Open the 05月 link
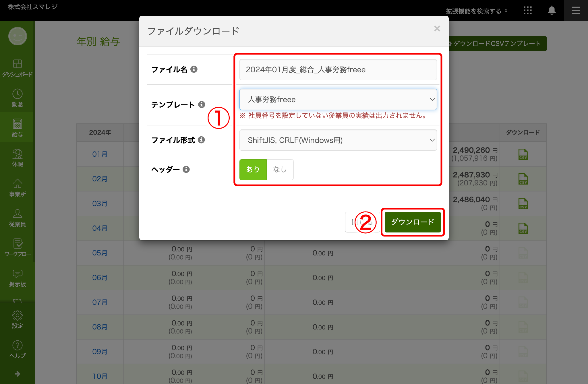Viewport: 588px width, 384px height. point(100,253)
